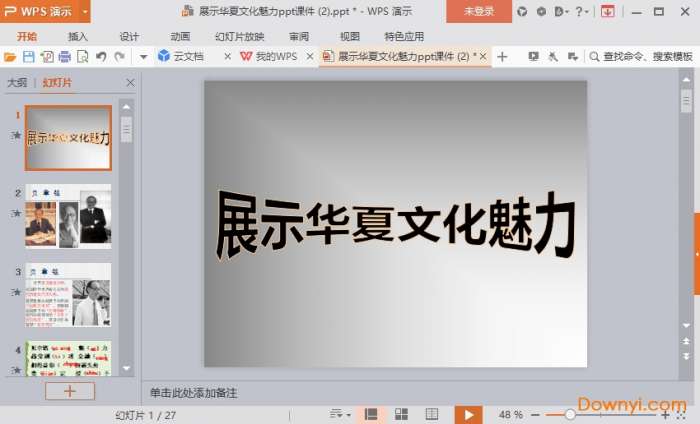This screenshot has width=700, height=424.
Task: Select slide 4 thumbnail with green background
Action: 68,358
